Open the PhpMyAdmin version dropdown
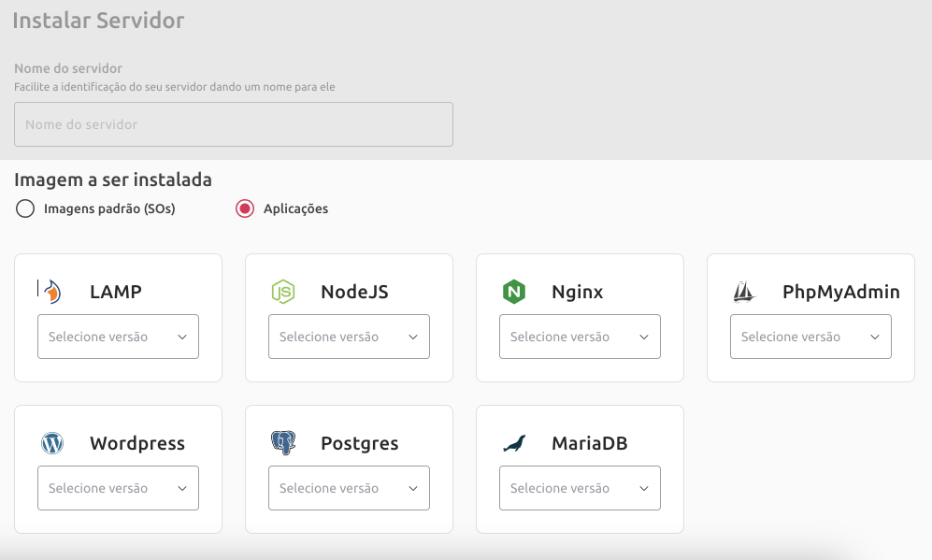This screenshot has height=560, width=932. [x=810, y=337]
